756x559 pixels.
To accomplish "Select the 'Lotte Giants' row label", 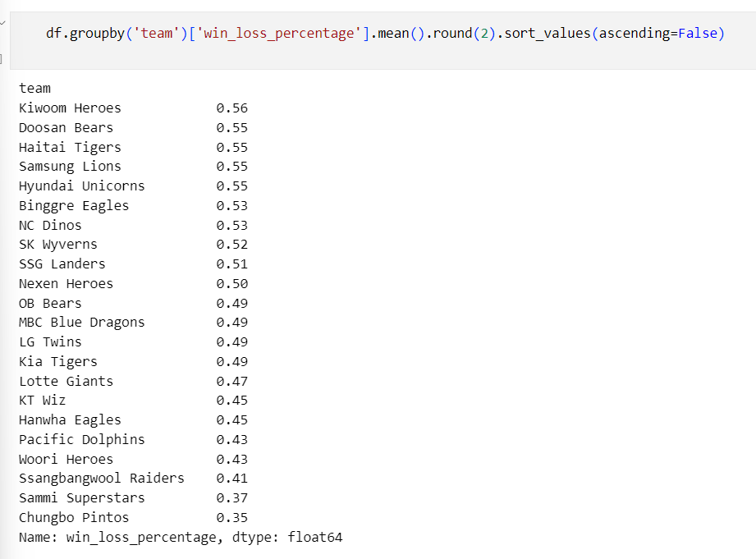I will [66, 381].
